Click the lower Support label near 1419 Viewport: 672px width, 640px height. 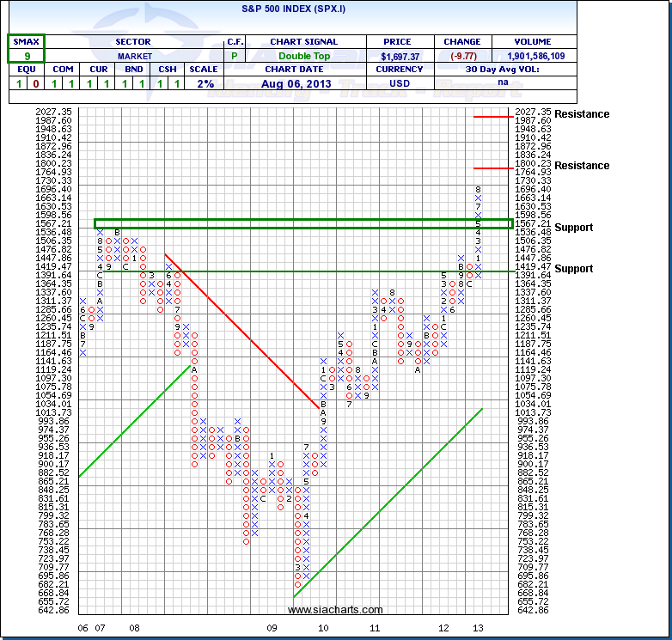point(573,269)
